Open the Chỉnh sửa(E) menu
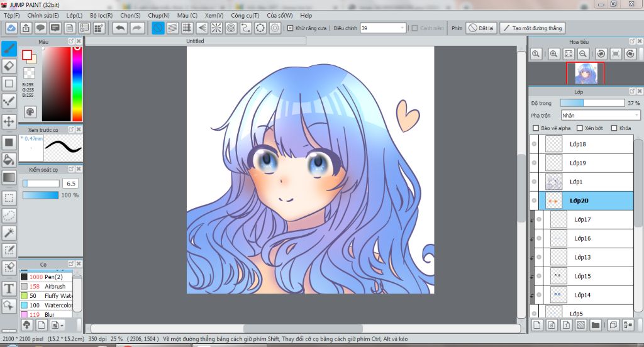Viewport: 644px width, 347px height. click(43, 16)
